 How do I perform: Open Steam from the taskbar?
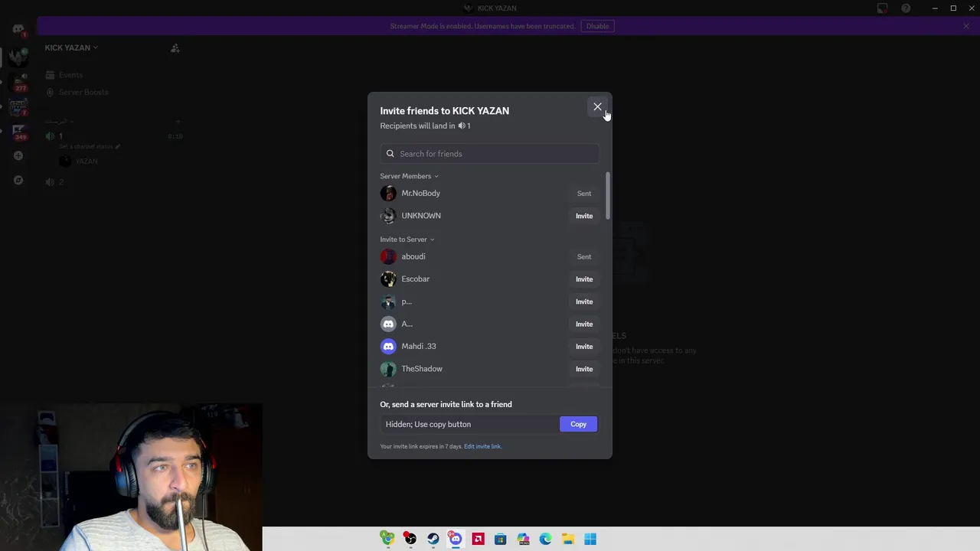(x=433, y=540)
